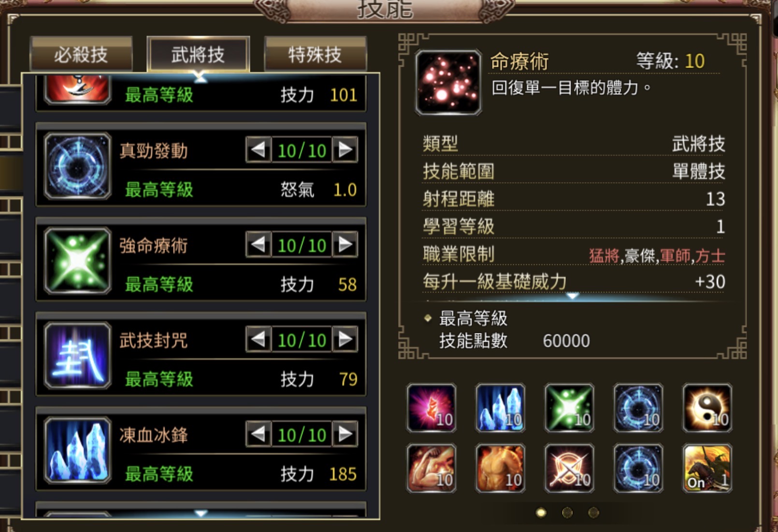Select the second page indicator dot

point(567,512)
